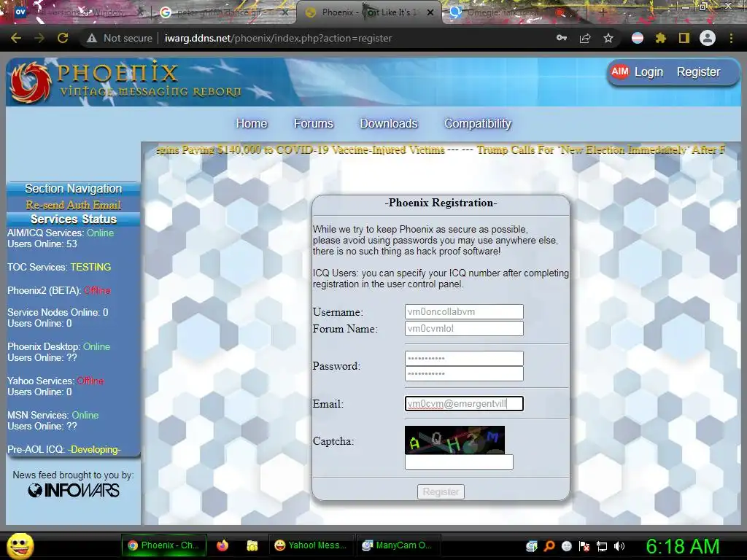Toggle the browser side panel icon
This screenshot has height=560, width=747.
[x=684, y=38]
